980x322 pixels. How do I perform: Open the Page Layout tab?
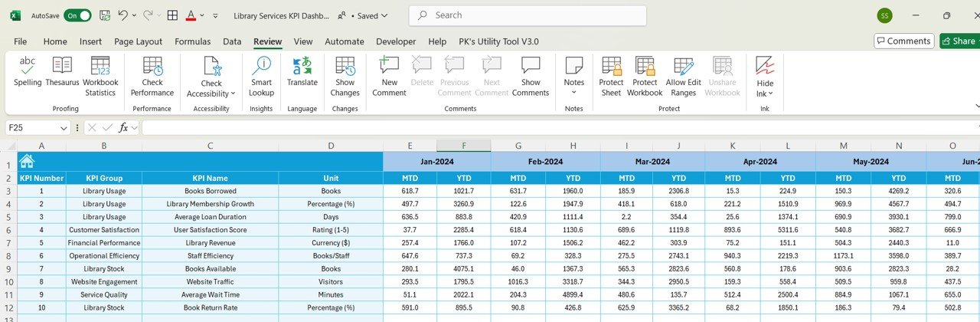pos(138,41)
